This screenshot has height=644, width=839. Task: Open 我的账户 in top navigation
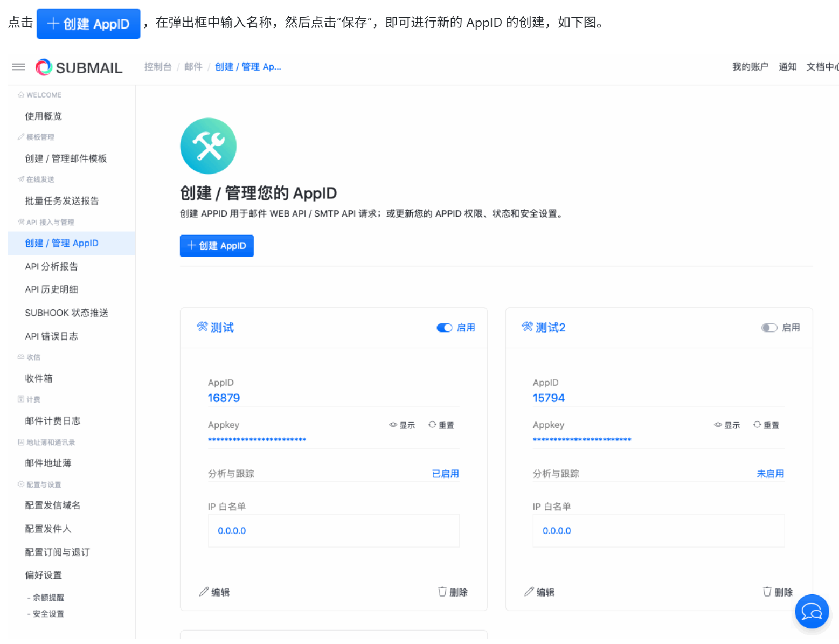(x=750, y=67)
